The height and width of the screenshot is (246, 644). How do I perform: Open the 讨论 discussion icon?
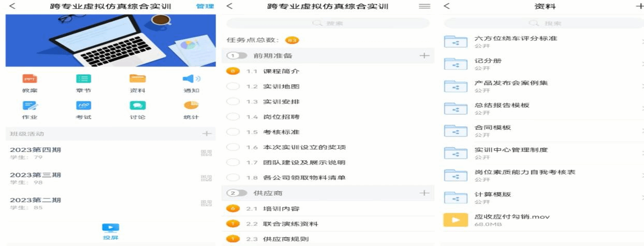click(137, 105)
